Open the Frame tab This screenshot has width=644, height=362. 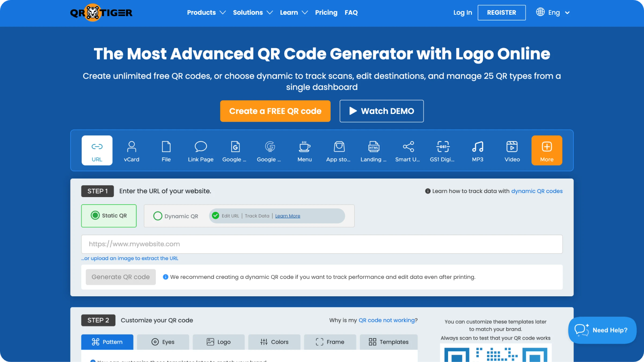(x=330, y=342)
